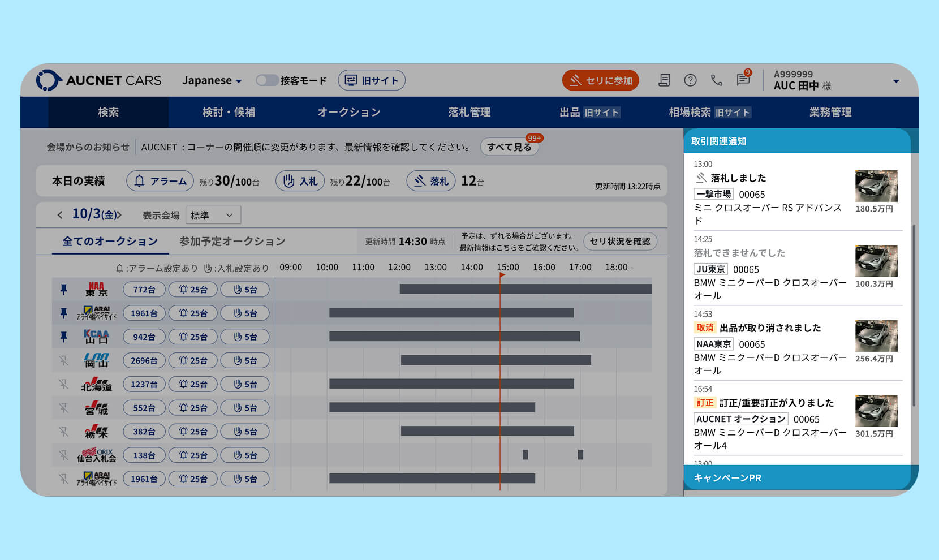939x560 pixels.
Task: Click the セリ状況を確認 button
Action: [619, 242]
